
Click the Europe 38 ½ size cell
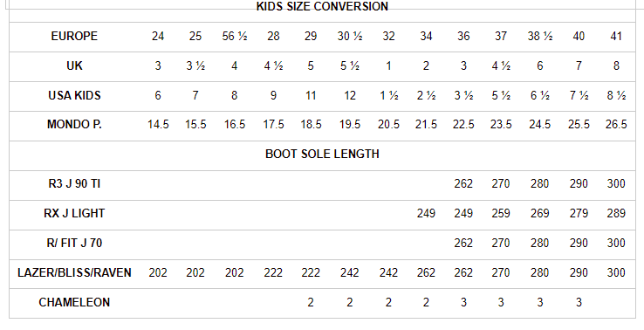[x=539, y=36]
